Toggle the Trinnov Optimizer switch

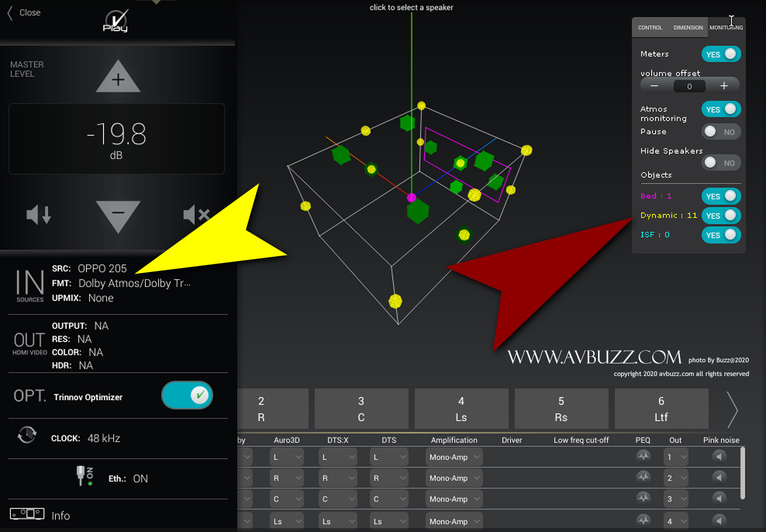pyautogui.click(x=187, y=395)
